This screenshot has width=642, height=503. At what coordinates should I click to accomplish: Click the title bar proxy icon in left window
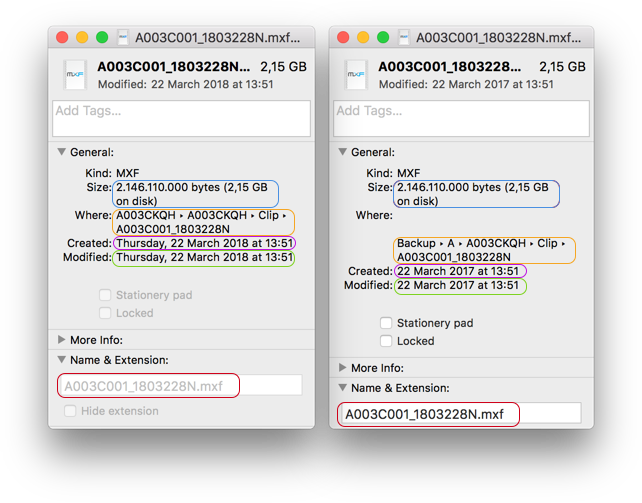click(123, 37)
